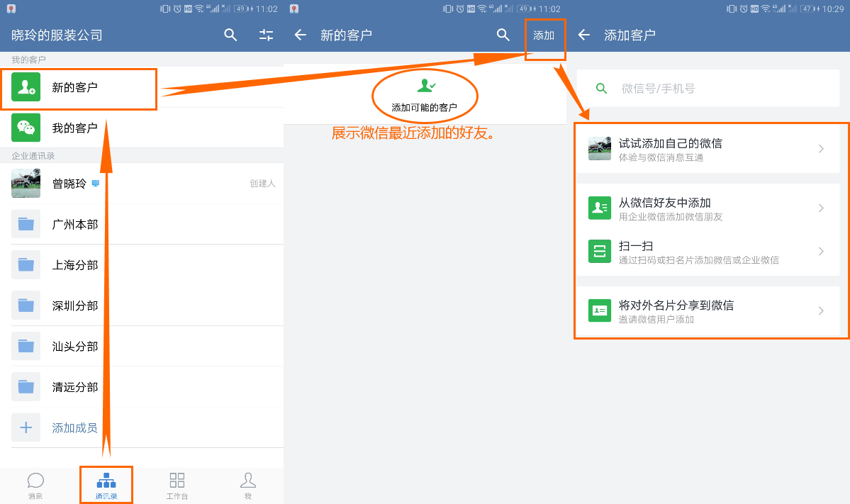
Task: Open 将对外名片分享到微信 chevron
Action: point(821,310)
